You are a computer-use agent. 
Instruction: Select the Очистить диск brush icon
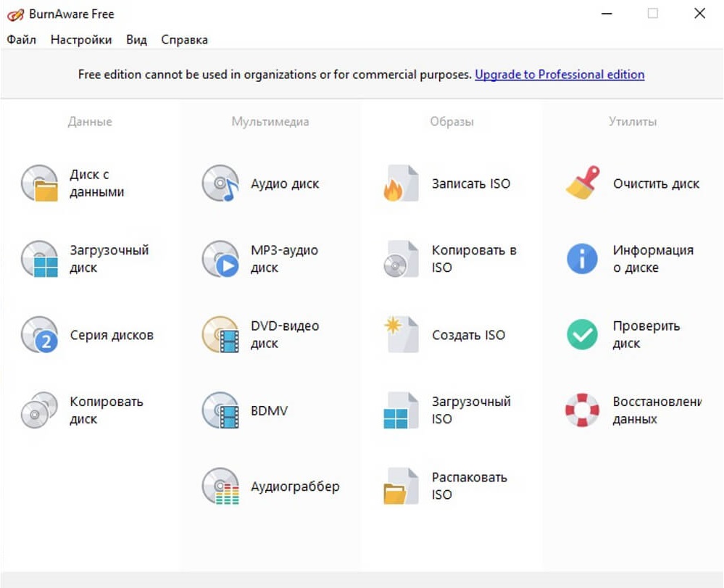(583, 183)
